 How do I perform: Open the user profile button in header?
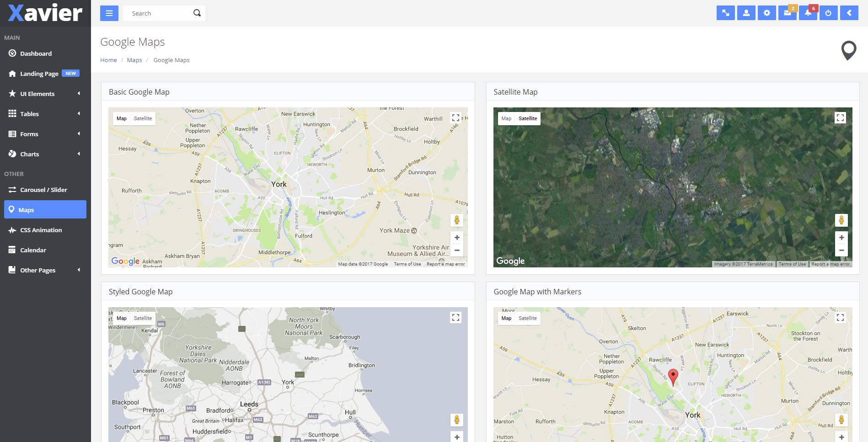pyautogui.click(x=746, y=13)
